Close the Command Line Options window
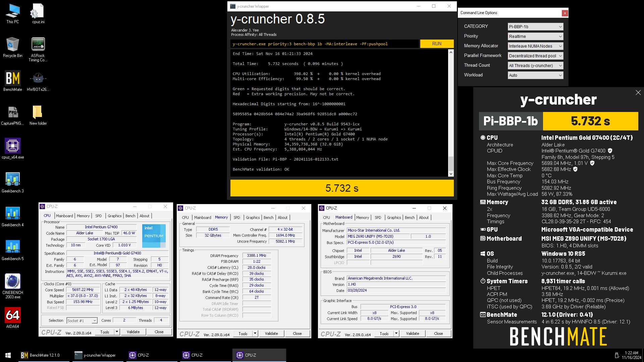Viewport: 644px width, 362px height. tap(565, 13)
